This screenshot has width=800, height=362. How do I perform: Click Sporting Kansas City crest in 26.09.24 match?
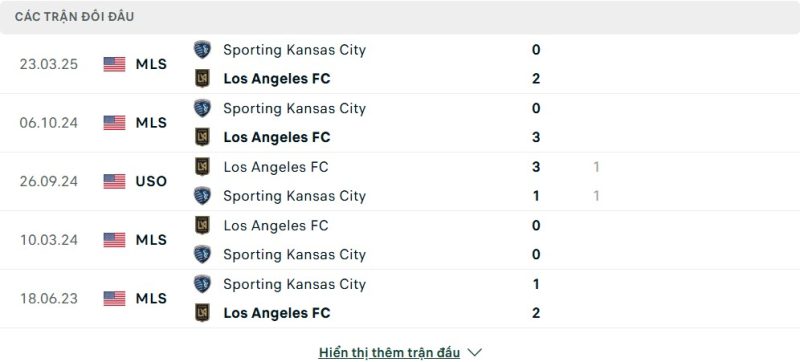pos(202,196)
